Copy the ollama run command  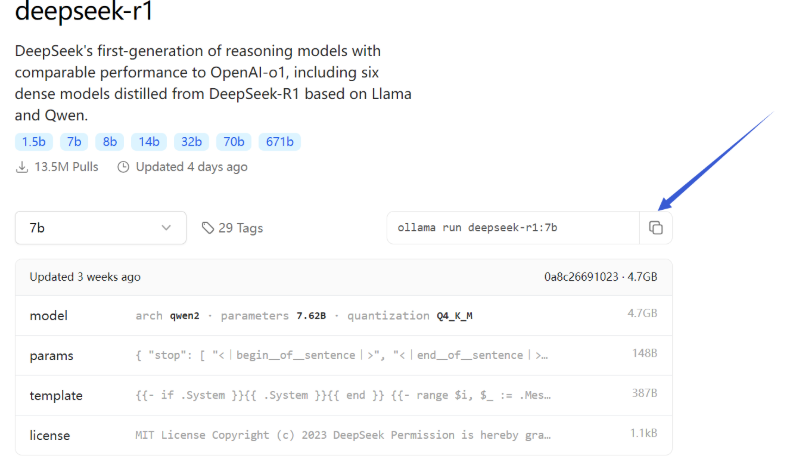click(x=656, y=228)
